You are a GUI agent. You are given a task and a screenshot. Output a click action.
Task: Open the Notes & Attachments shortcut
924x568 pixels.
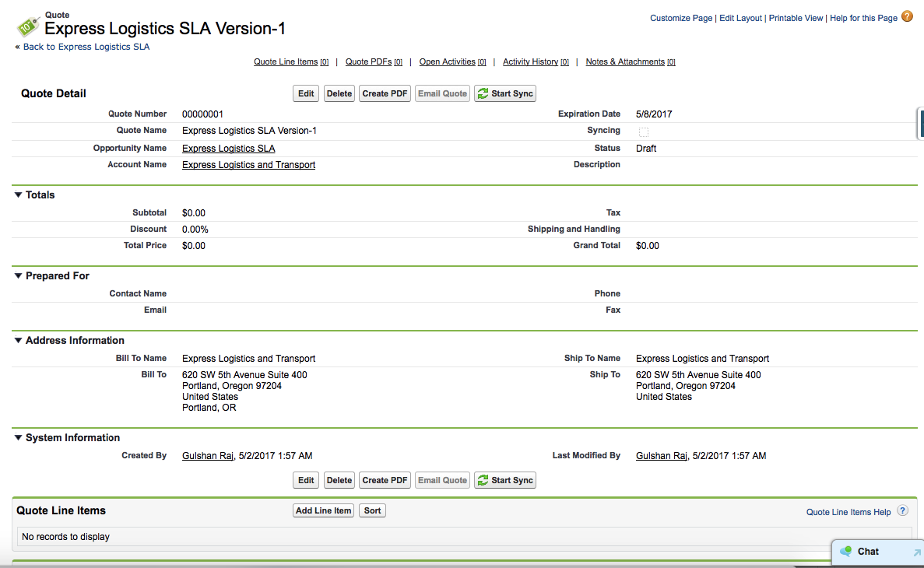point(625,61)
